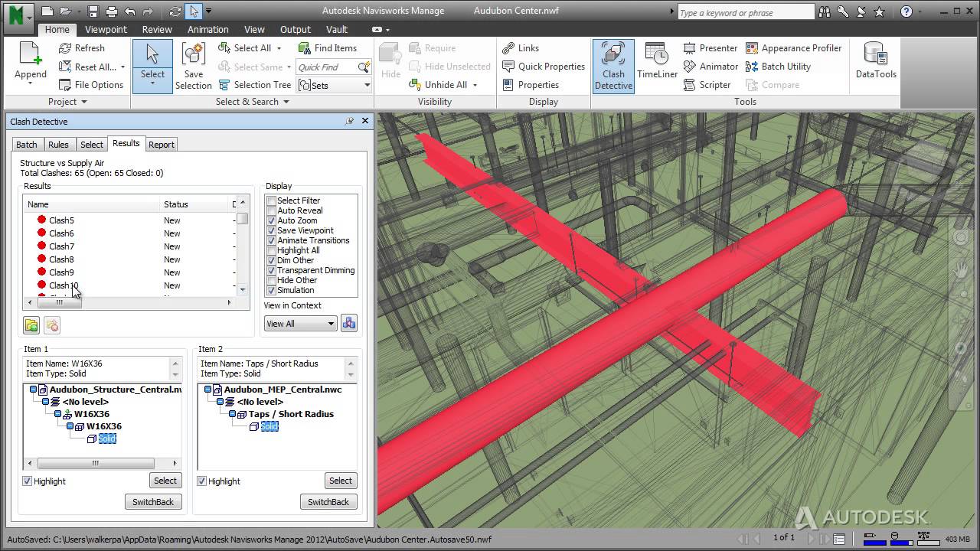
Task: Open Find Items
Action: click(327, 48)
